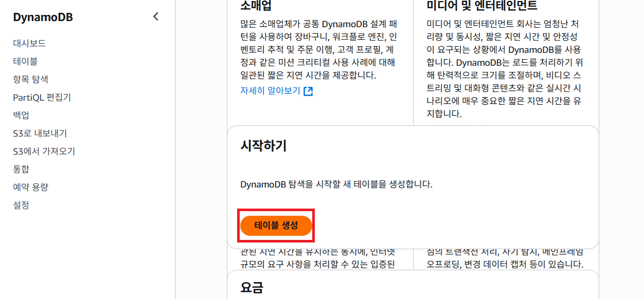The height and width of the screenshot is (299, 644).
Task: Click the 요금 heading
Action: click(x=252, y=287)
